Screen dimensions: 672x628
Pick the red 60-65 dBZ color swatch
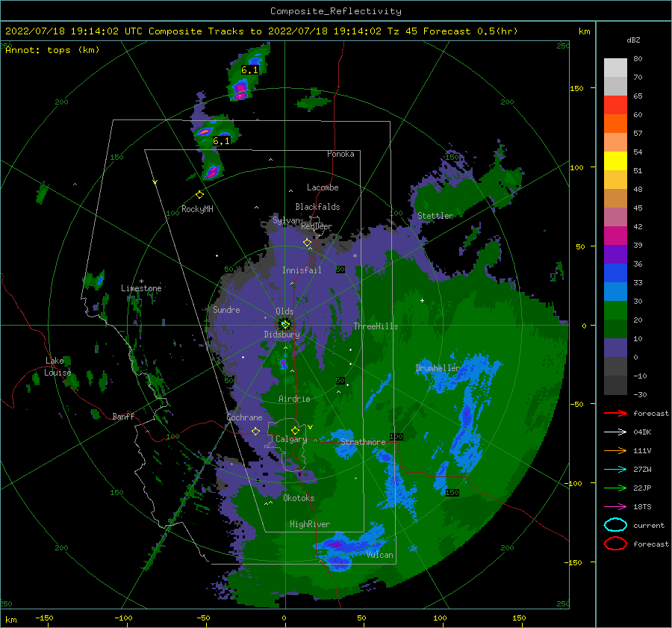615,105
